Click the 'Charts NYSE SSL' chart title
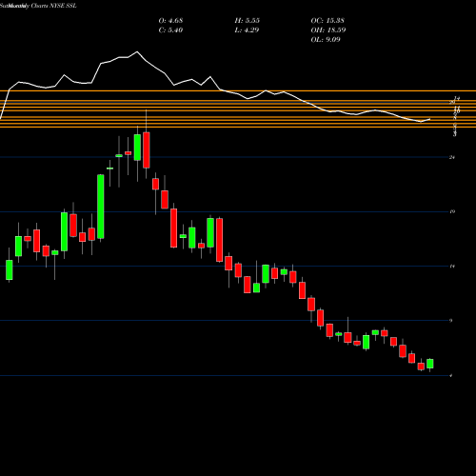 [53, 6]
